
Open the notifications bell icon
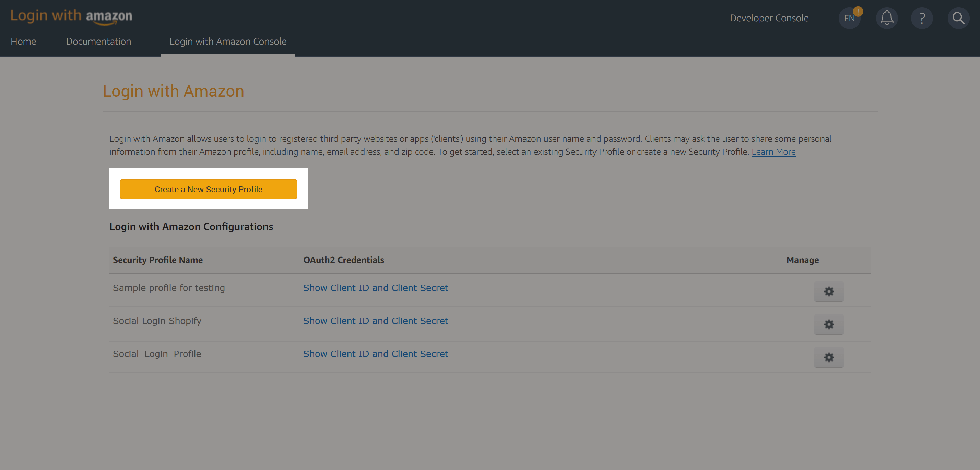887,18
